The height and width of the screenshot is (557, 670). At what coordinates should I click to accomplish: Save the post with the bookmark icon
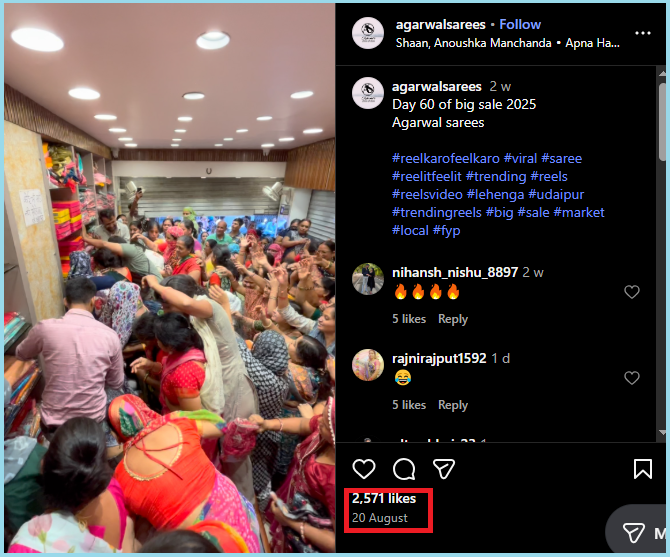click(643, 469)
